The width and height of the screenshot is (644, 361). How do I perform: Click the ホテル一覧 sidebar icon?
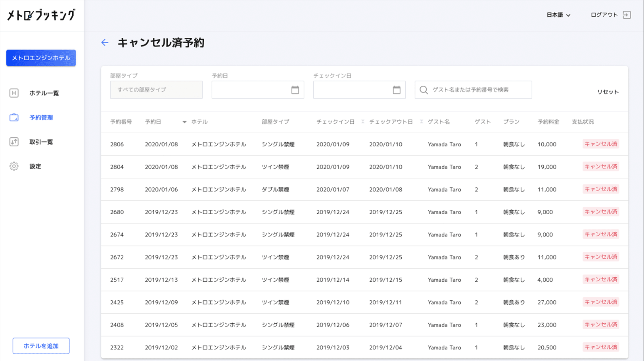point(14,93)
